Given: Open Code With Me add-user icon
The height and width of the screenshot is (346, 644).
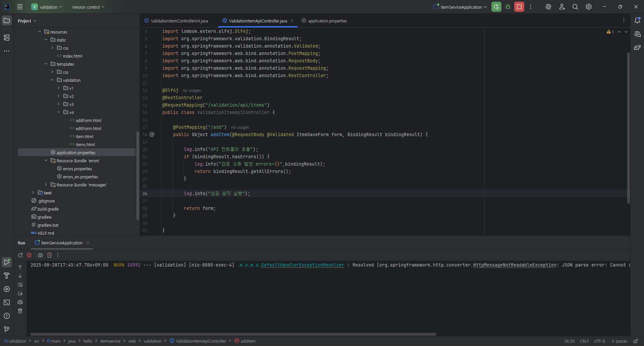Looking at the screenshot, I should pyautogui.click(x=562, y=7).
